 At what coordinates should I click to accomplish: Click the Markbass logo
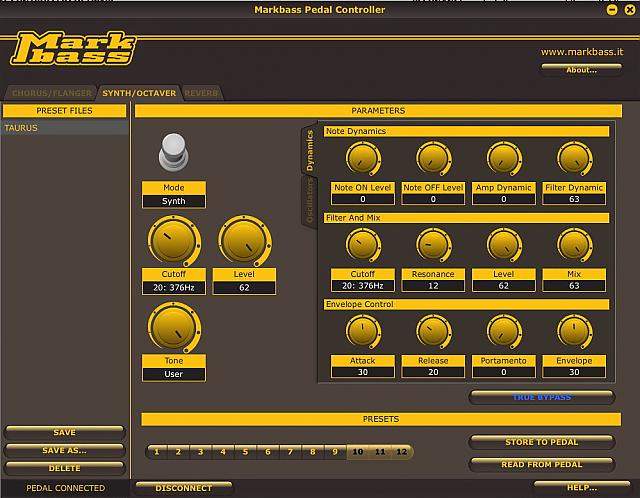point(73,48)
